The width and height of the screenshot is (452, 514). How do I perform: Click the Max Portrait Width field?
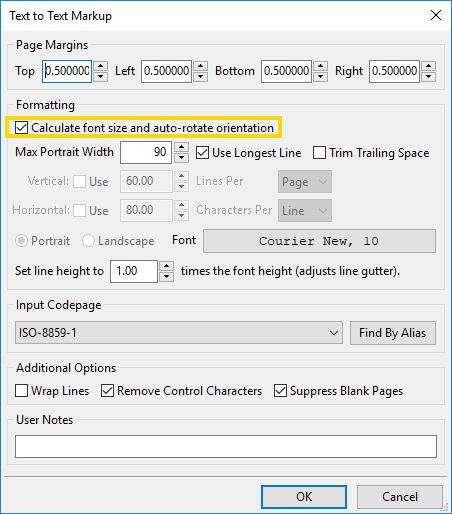(x=146, y=153)
